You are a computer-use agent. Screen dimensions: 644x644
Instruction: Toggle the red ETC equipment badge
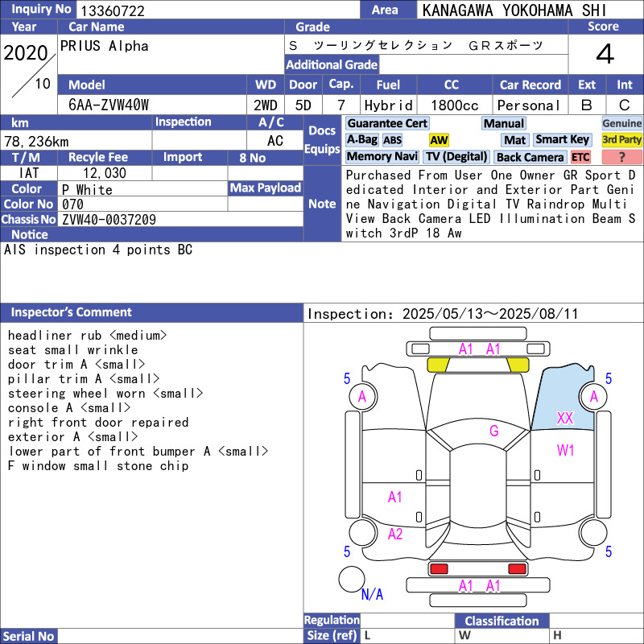coord(580,157)
